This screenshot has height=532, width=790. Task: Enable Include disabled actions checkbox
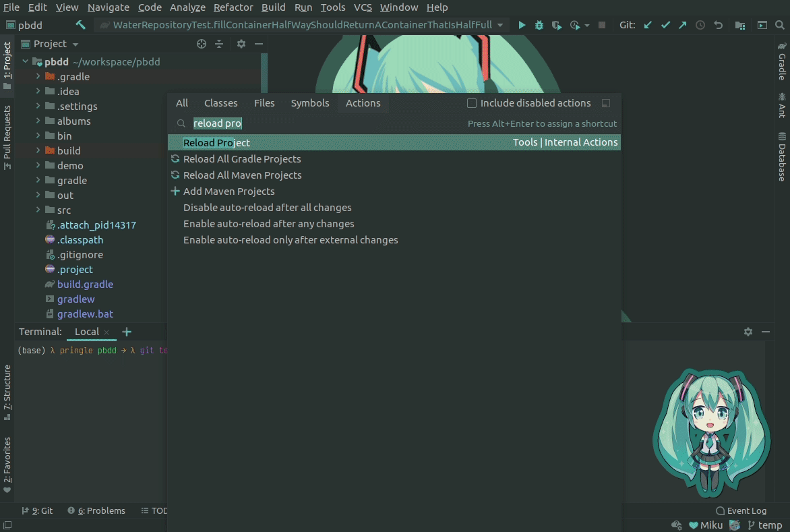click(472, 103)
